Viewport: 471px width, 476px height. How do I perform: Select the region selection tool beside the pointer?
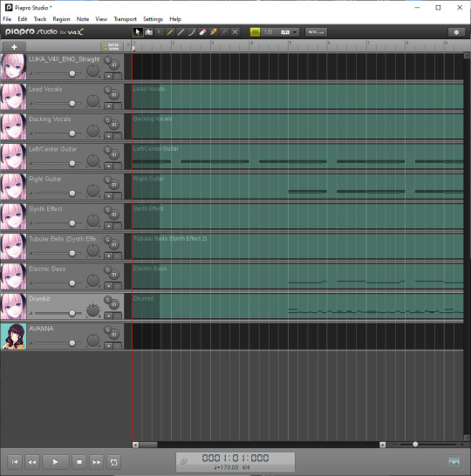pyautogui.click(x=149, y=32)
